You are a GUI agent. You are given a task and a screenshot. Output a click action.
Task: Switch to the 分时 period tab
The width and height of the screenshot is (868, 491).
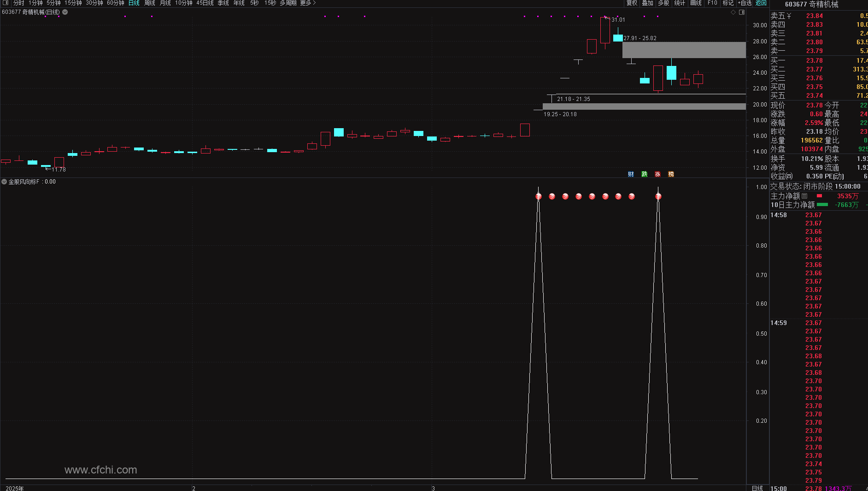pyautogui.click(x=18, y=3)
